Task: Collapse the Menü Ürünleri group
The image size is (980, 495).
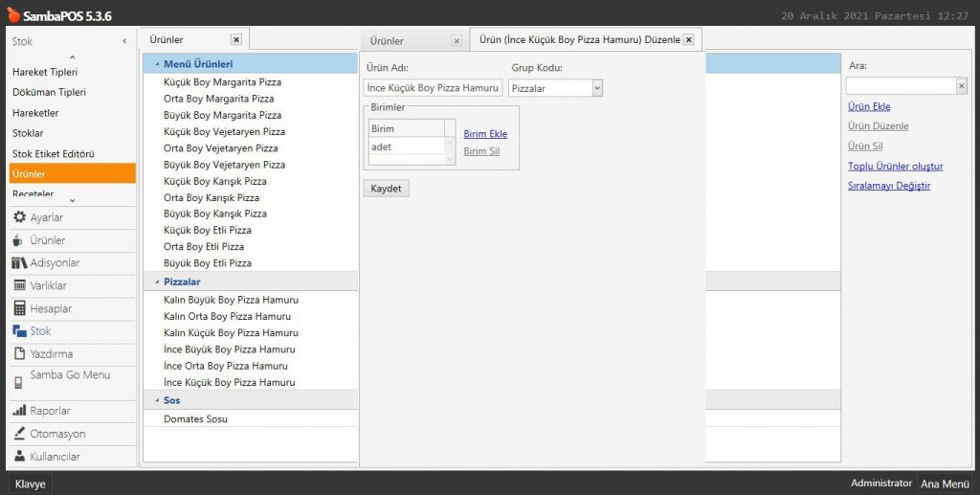Action: click(157, 64)
